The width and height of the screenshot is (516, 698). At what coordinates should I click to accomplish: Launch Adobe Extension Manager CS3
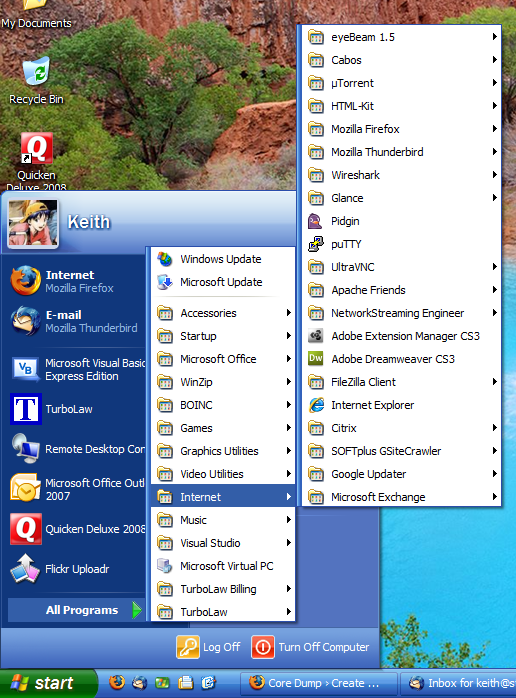point(401,336)
